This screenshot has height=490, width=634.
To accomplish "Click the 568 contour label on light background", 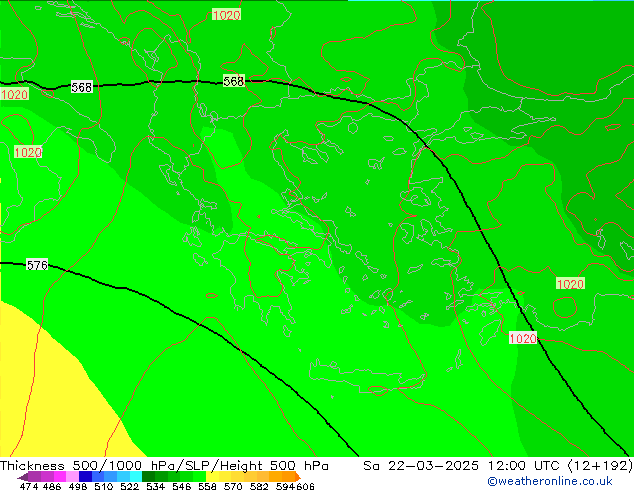I will pos(234,81).
